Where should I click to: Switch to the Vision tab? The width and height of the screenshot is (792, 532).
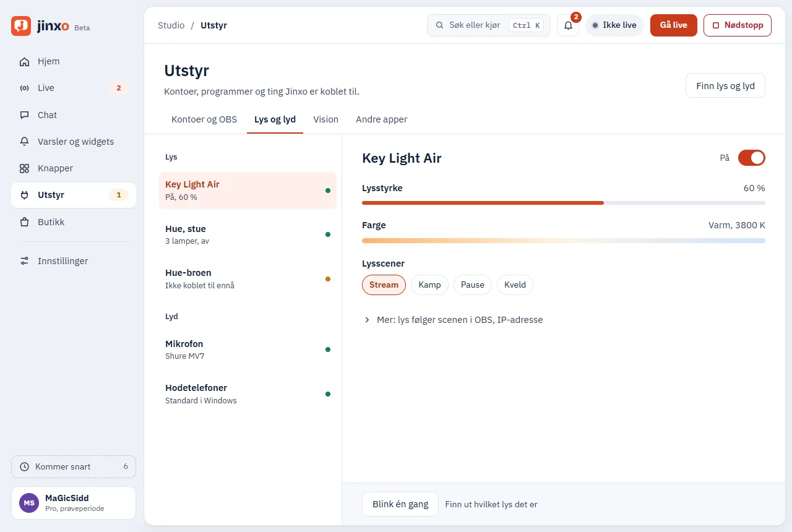click(x=325, y=119)
